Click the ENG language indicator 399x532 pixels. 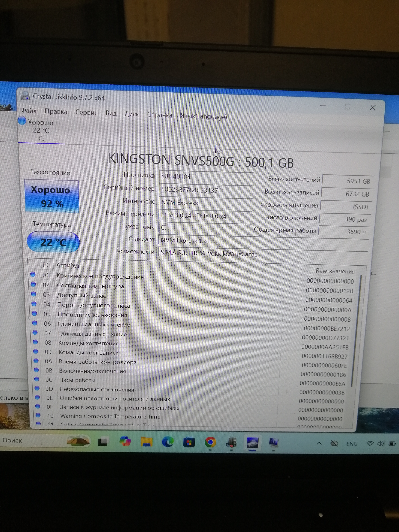tap(352, 444)
